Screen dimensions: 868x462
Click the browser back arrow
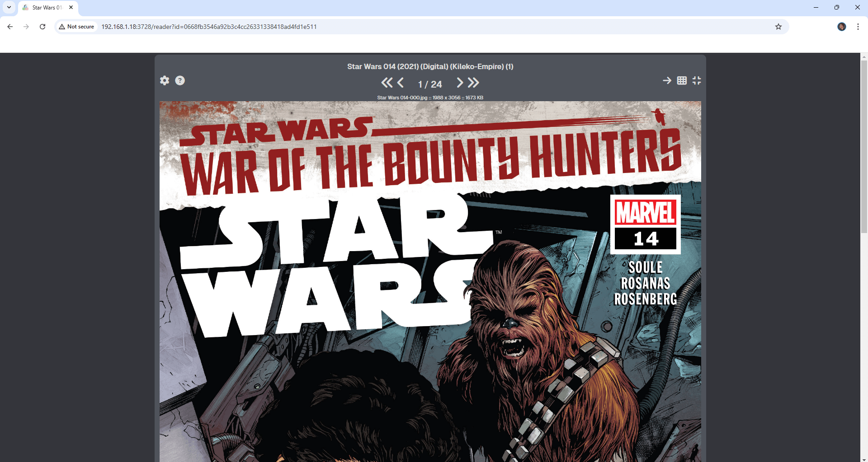10,27
